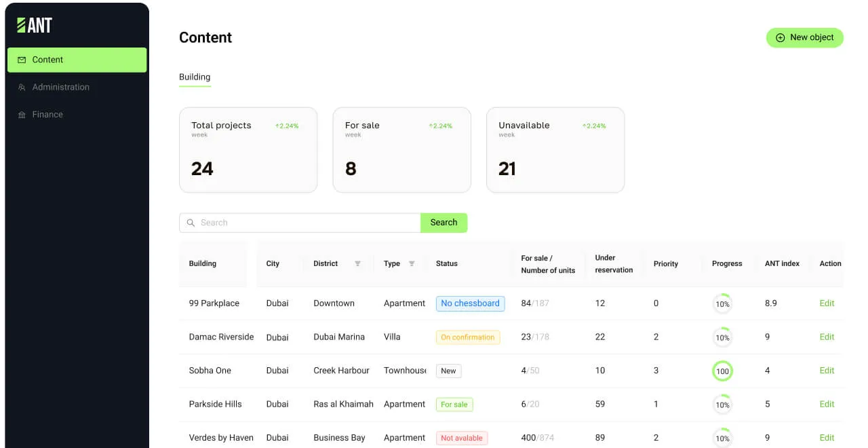Image resolution: width=868 pixels, height=448 pixels.
Task: Go to the Finance section
Action: tap(47, 115)
